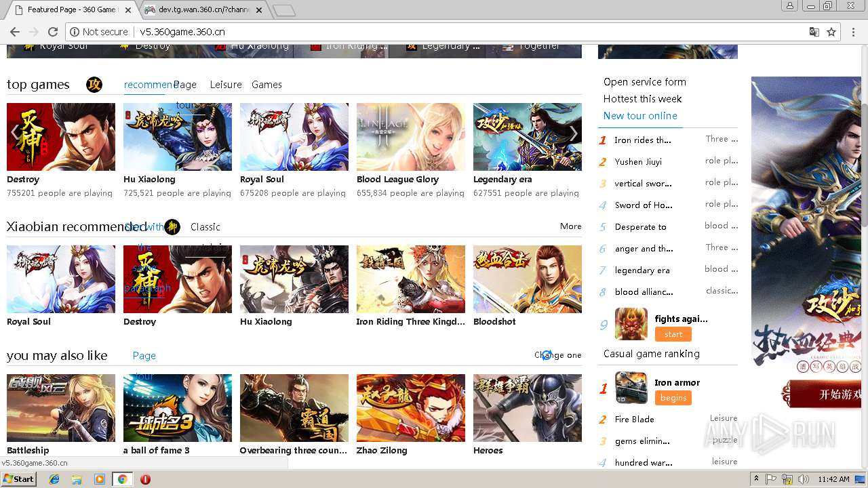Click Change one link

coord(558,355)
